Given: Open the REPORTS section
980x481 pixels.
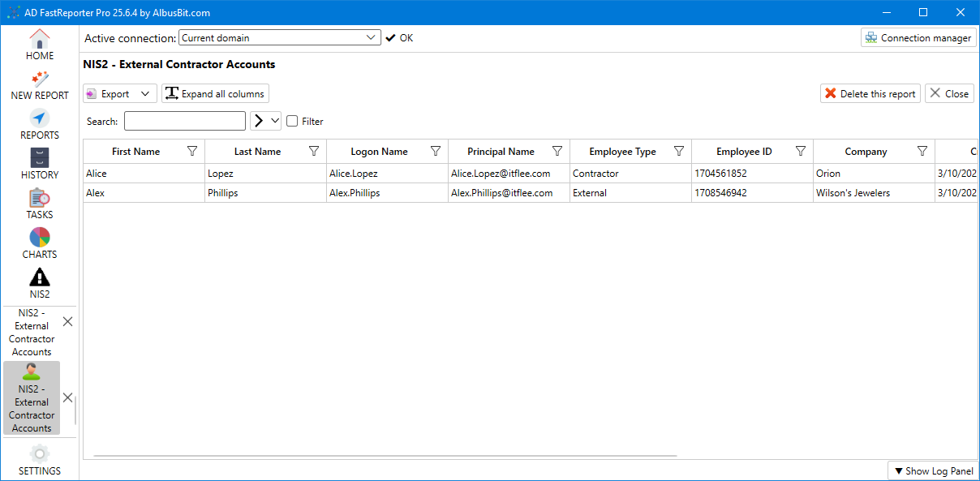Looking at the screenshot, I should (40, 125).
